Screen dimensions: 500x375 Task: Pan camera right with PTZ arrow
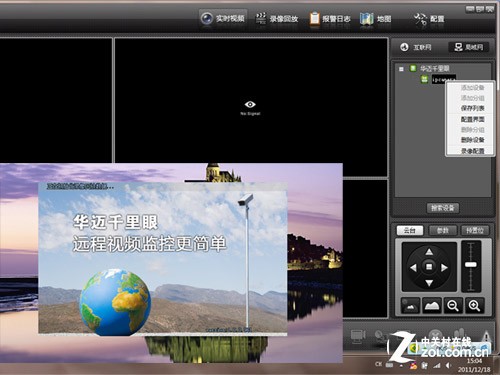pos(444,267)
